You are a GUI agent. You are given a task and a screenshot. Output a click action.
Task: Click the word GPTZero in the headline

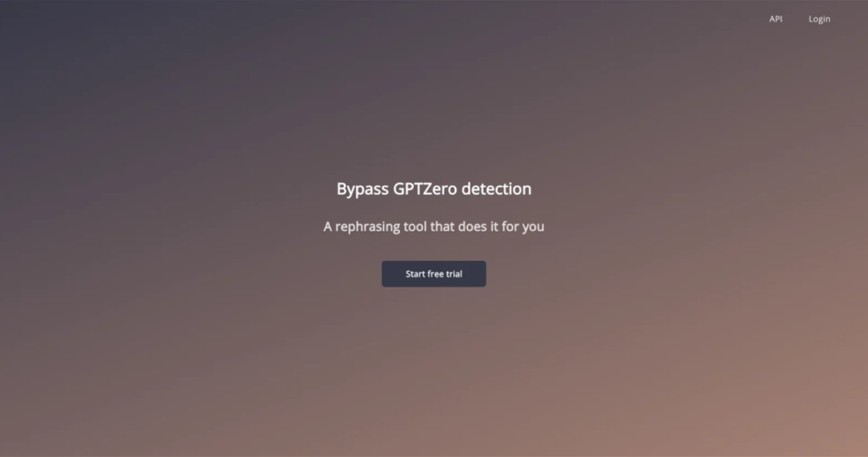(426, 189)
